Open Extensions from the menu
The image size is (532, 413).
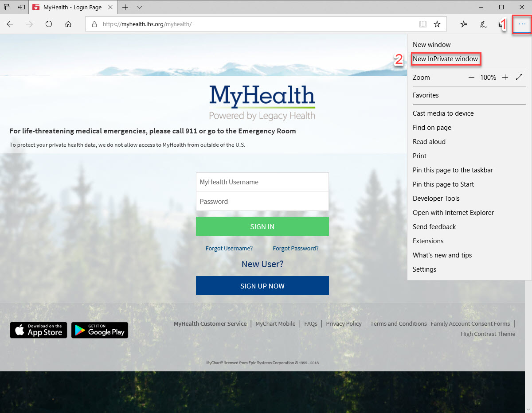pos(428,241)
